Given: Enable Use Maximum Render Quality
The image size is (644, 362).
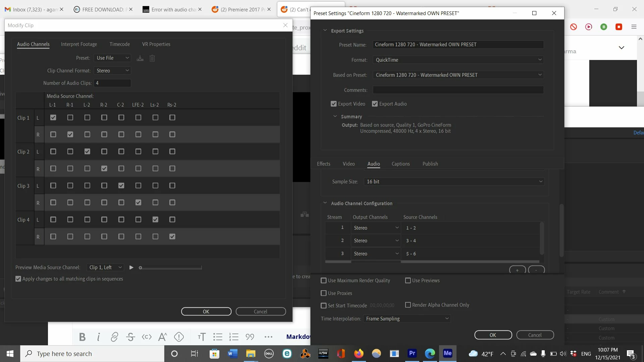Looking at the screenshot, I should (324, 281).
